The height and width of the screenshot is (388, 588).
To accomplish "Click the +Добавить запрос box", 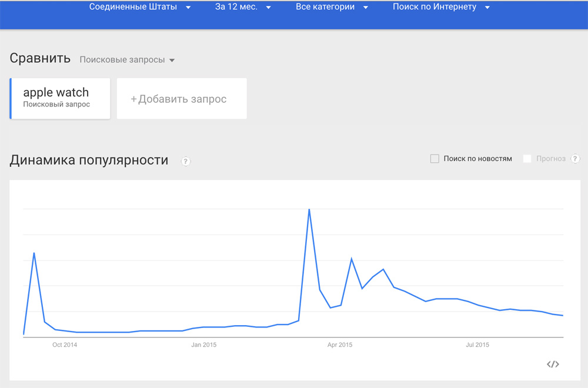I will click(x=182, y=99).
